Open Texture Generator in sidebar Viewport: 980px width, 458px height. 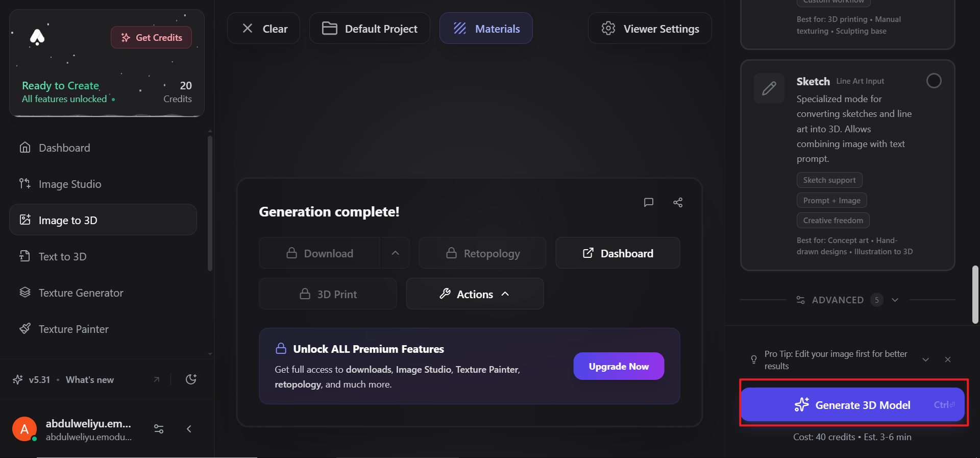pos(81,293)
